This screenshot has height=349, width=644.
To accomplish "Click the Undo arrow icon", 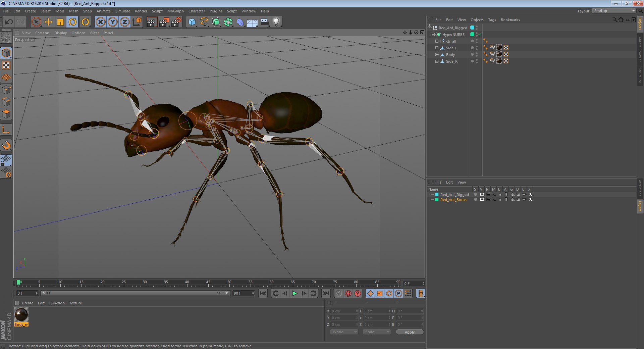I will (9, 22).
